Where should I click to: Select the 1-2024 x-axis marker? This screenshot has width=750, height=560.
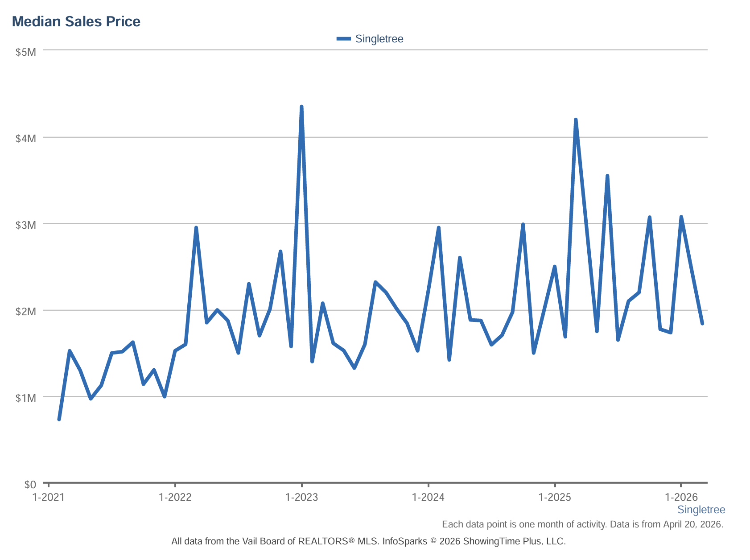pos(428,497)
